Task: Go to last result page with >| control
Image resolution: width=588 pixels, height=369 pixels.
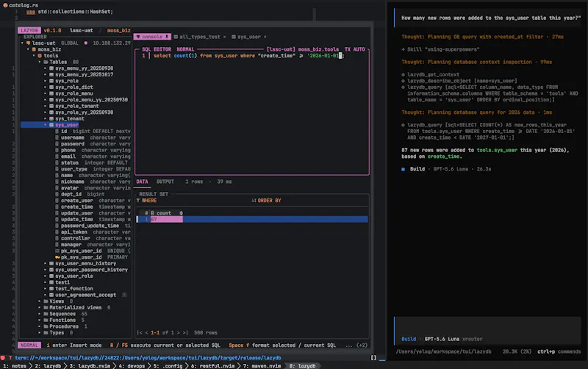Action: coord(185,333)
